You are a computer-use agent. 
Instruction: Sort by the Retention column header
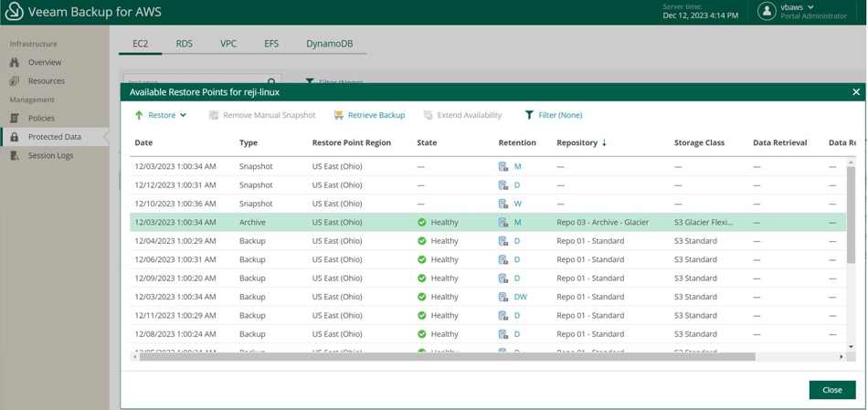click(517, 142)
